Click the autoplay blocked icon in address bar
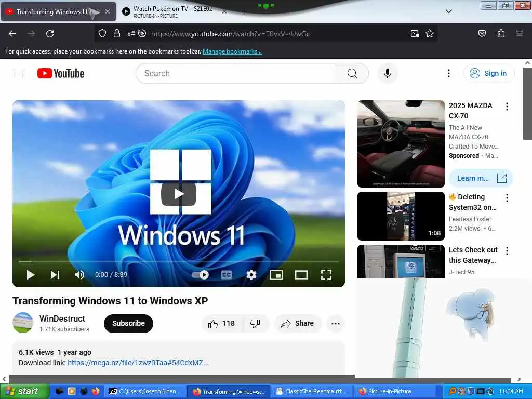This screenshot has width=532, height=399. click(x=142, y=34)
